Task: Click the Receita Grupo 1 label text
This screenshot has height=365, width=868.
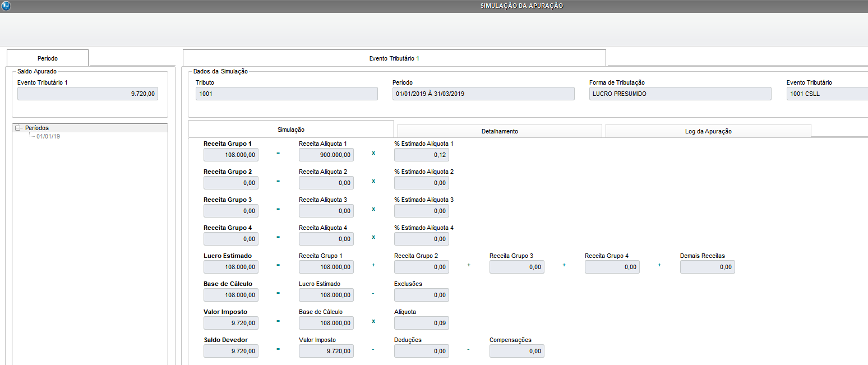Action: pos(228,144)
